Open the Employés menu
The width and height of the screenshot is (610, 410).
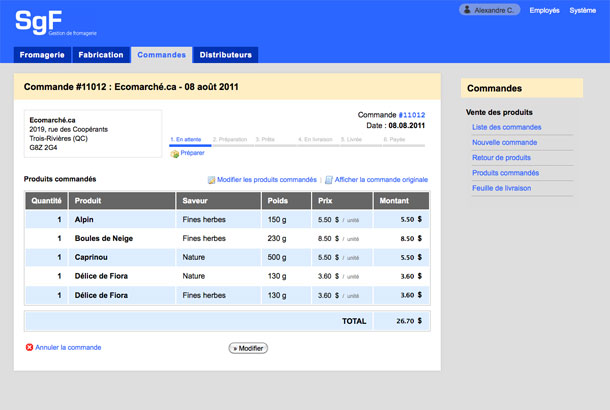pos(544,11)
